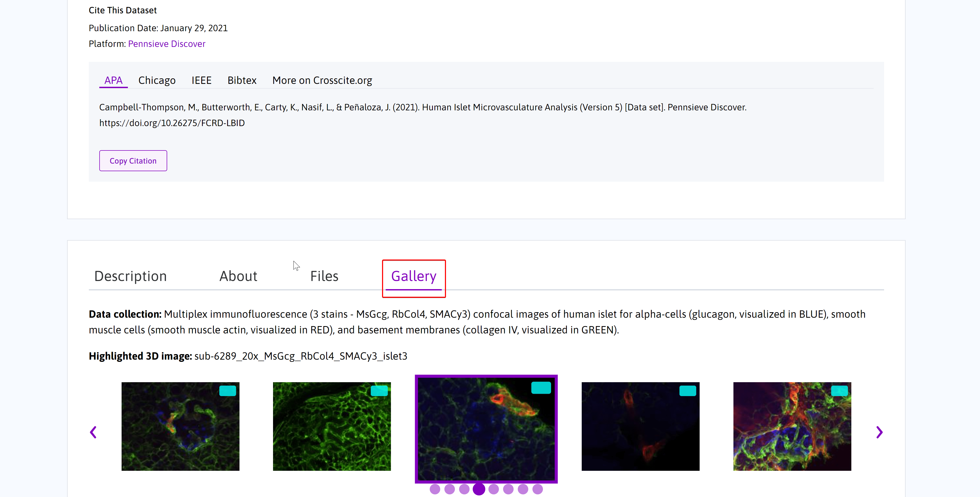
Task: Click teal badge on first gallery thumbnail
Action: coord(227,391)
